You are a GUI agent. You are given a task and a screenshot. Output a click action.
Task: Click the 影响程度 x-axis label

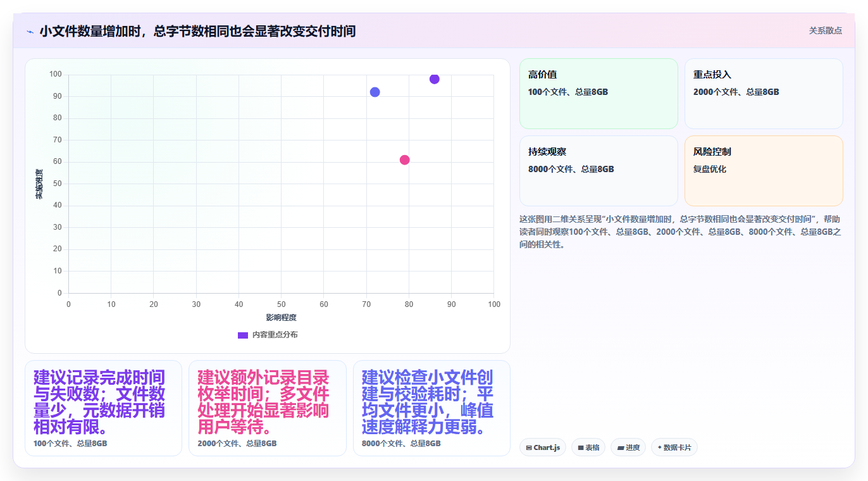point(281,318)
